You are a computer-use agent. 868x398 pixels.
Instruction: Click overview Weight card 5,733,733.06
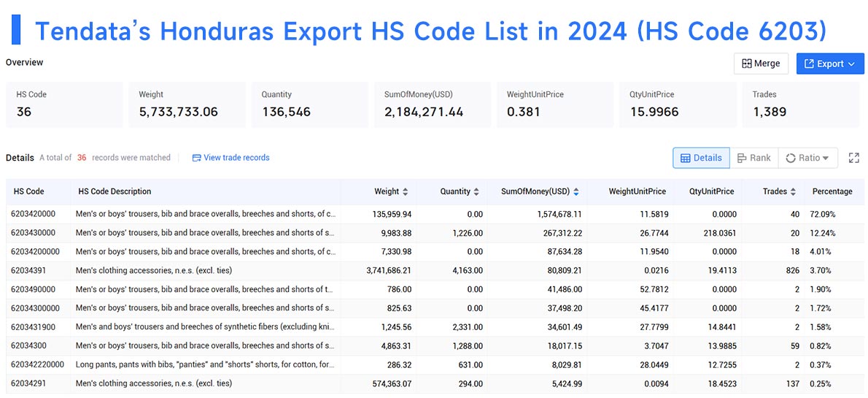coord(187,104)
